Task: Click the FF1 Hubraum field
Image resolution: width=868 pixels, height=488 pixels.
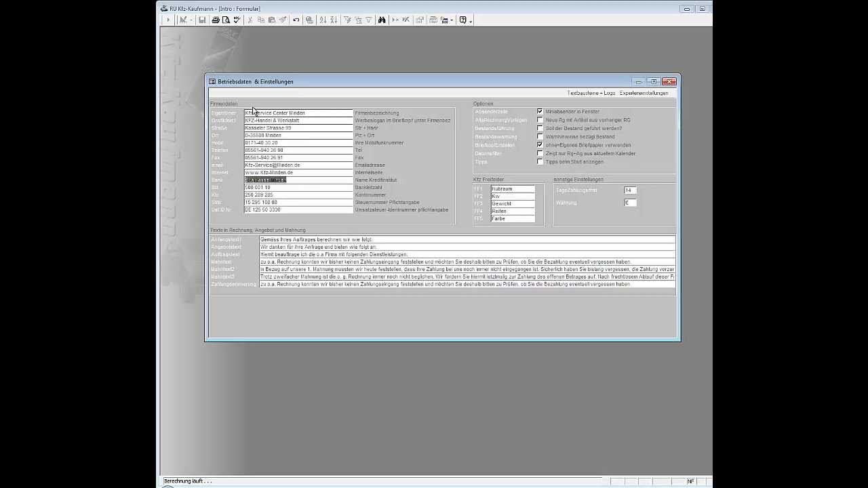Action: point(513,189)
